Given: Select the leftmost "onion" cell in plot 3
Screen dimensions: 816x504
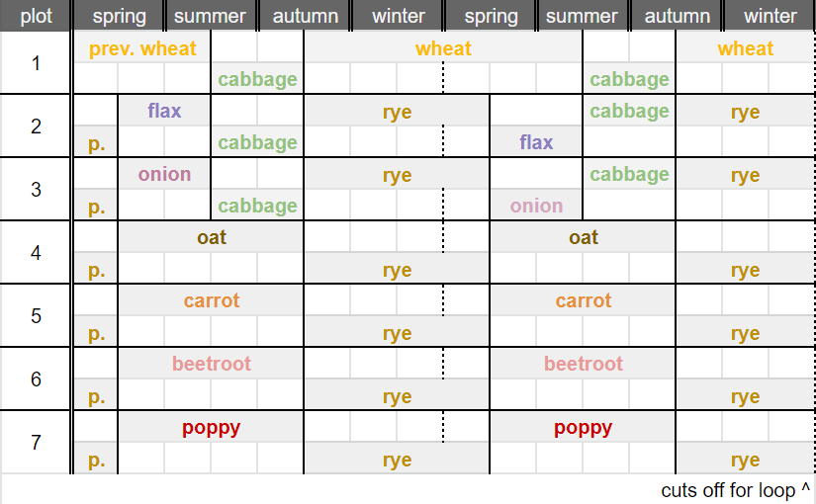Looking at the screenshot, I should 164,174.
